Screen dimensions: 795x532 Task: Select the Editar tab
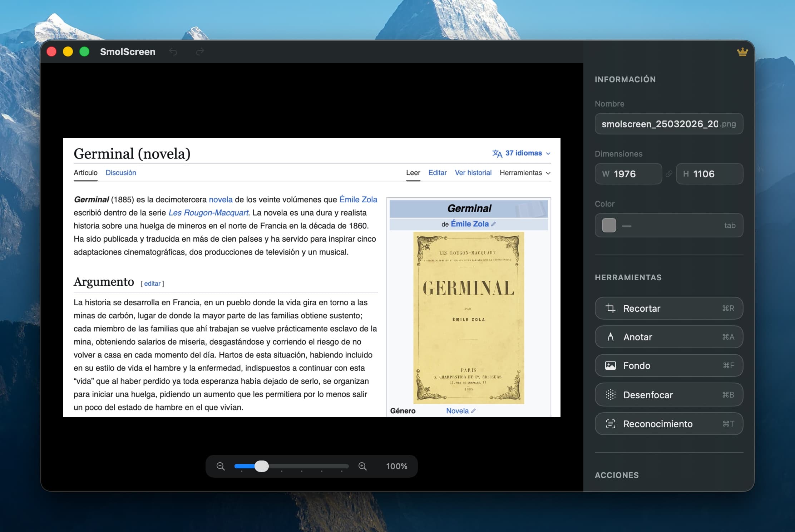[x=438, y=173]
